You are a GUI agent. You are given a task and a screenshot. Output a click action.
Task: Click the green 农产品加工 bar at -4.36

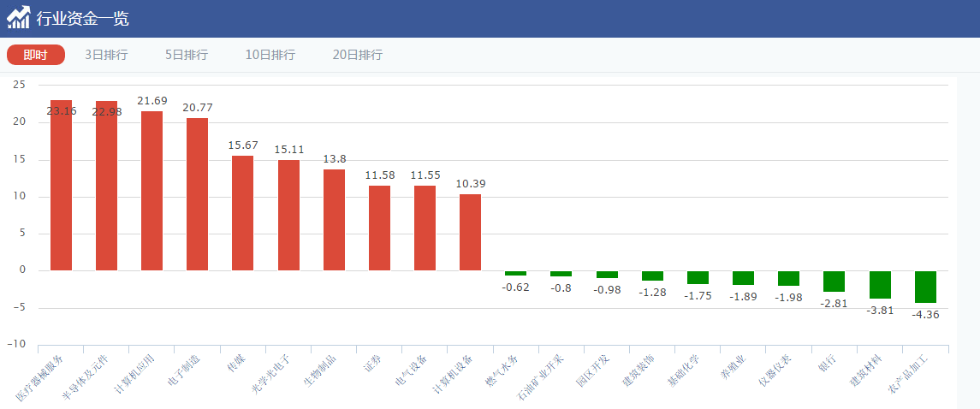click(x=925, y=287)
